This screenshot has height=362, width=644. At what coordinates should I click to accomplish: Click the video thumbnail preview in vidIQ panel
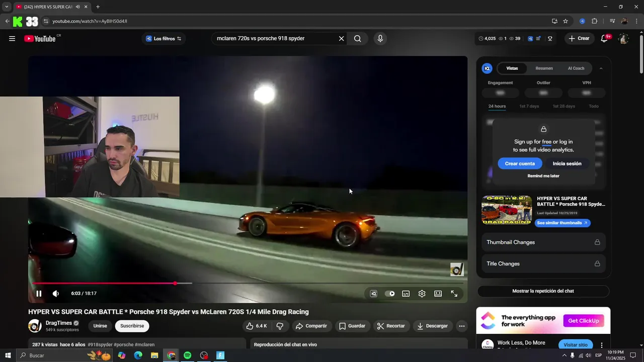point(507,210)
